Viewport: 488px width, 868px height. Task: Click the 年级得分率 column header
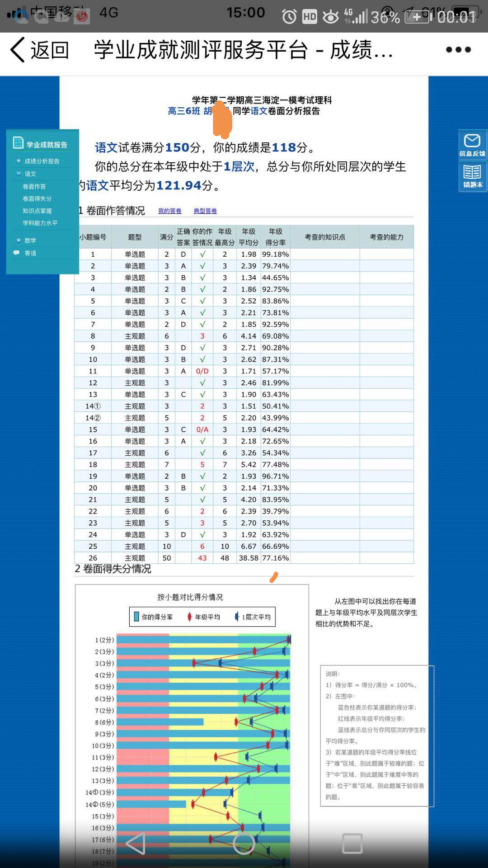[x=276, y=237]
